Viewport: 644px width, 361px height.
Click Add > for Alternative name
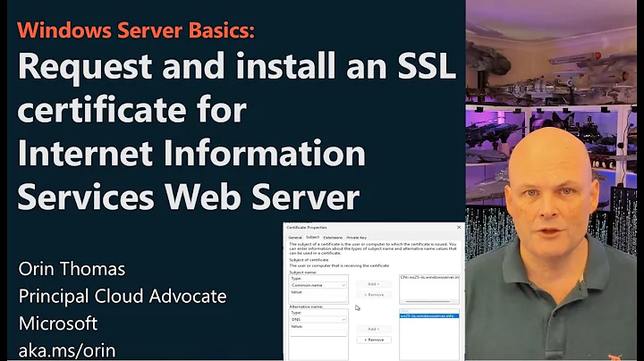tap(373, 329)
